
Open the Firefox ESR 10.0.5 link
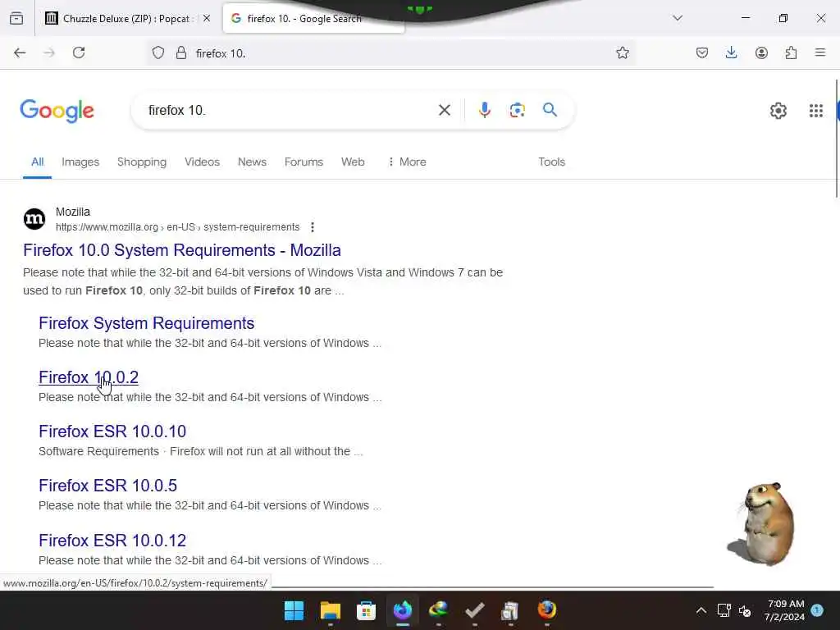click(x=107, y=486)
